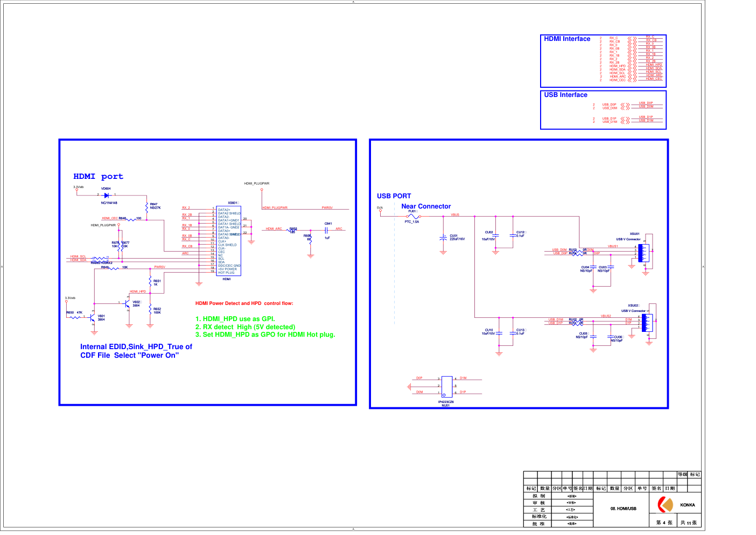The image size is (756, 535).
Task: Click the NU01 IP4223CZ6 chip symbol
Action: (446, 386)
